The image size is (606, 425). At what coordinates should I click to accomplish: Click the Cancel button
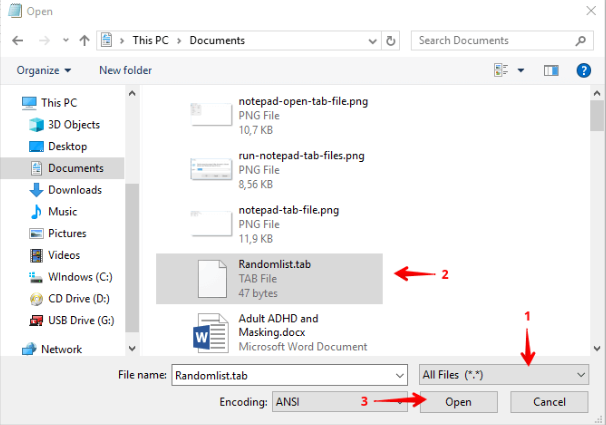tap(549, 402)
